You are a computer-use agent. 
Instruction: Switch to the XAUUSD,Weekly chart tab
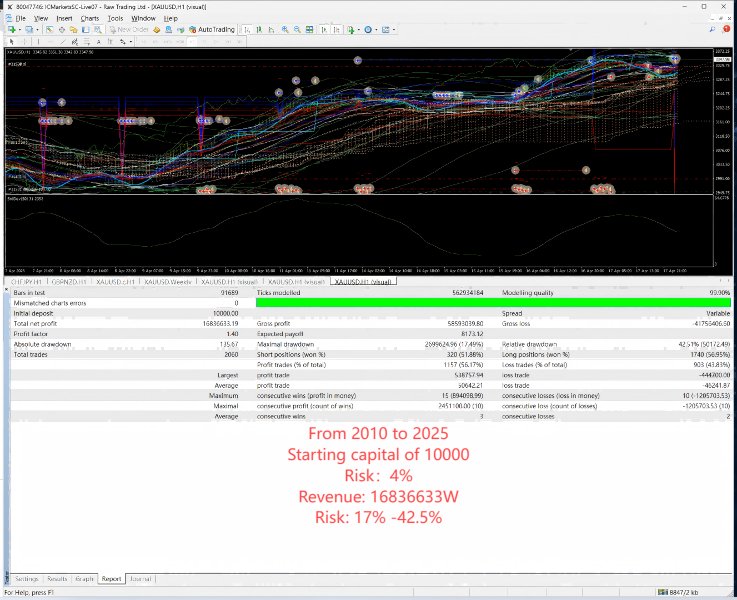[x=168, y=281]
